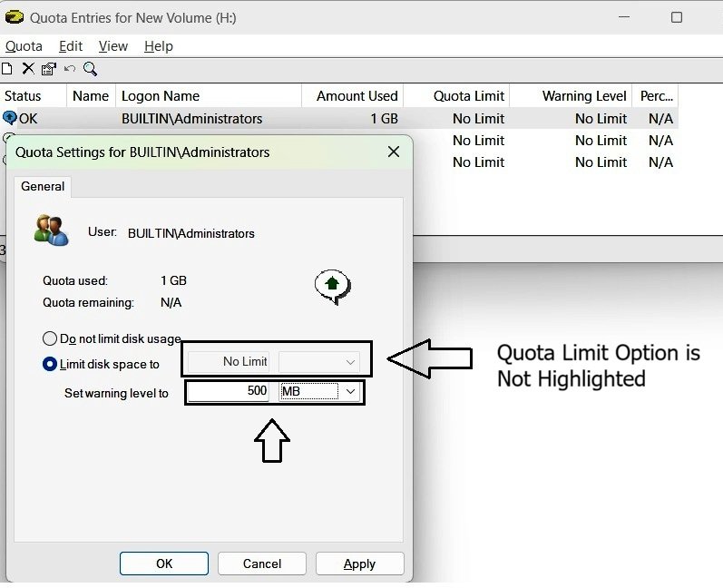Select Limit disk space to option
The width and height of the screenshot is (723, 588).
point(101,365)
